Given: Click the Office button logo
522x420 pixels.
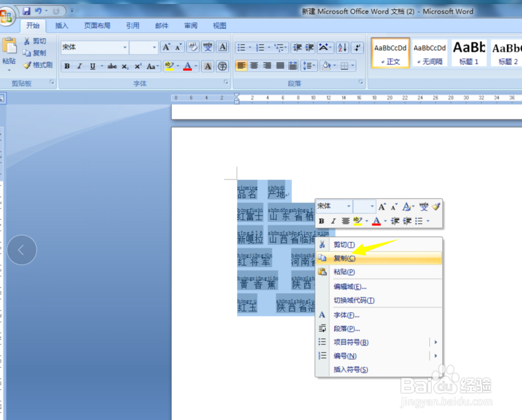Looking at the screenshot, I should point(6,16).
